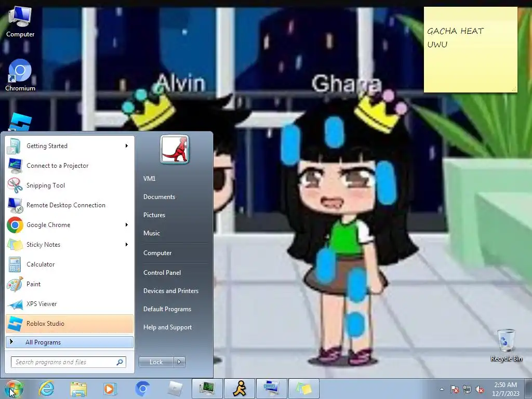Select the Chromium desktop shortcut
The image size is (532, 399).
tap(20, 75)
